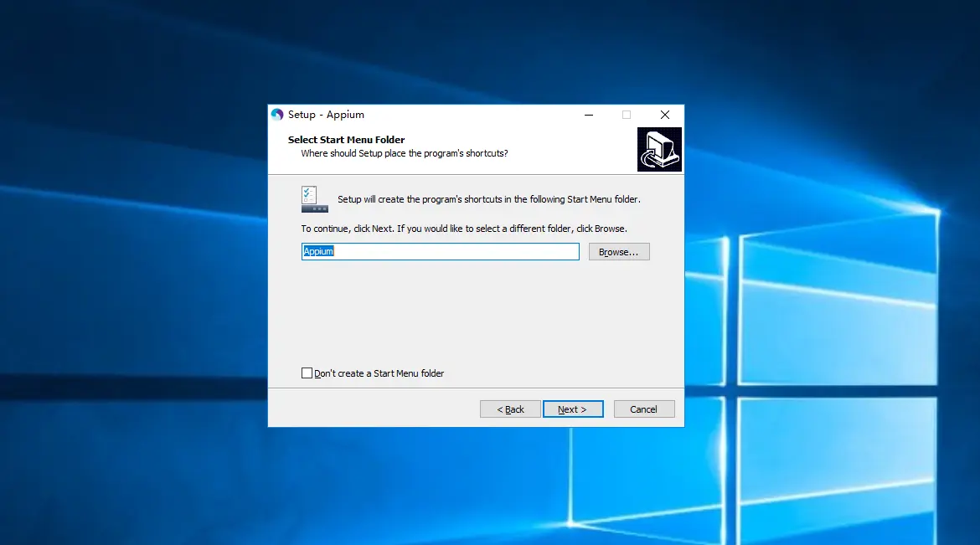Cancel the Appium setup
This screenshot has width=980, height=545.
tap(644, 409)
